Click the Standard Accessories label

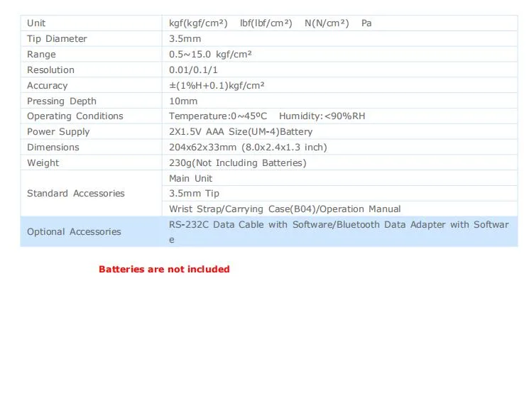tap(76, 194)
